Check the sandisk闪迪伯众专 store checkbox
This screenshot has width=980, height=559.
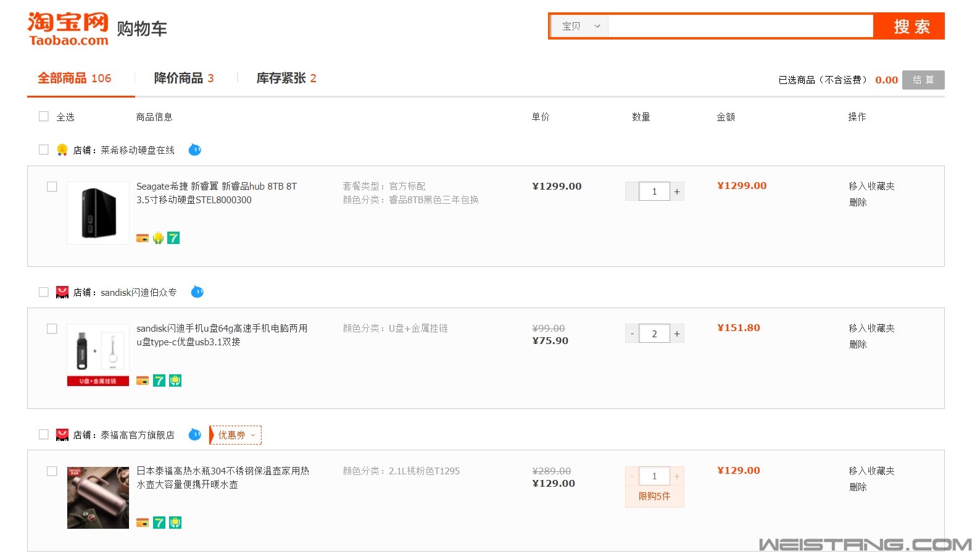tap(44, 292)
